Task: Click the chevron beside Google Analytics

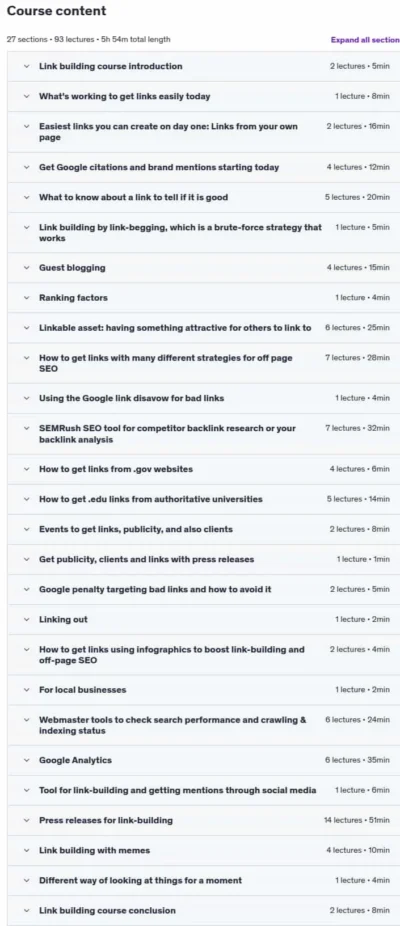Action: pos(26,760)
